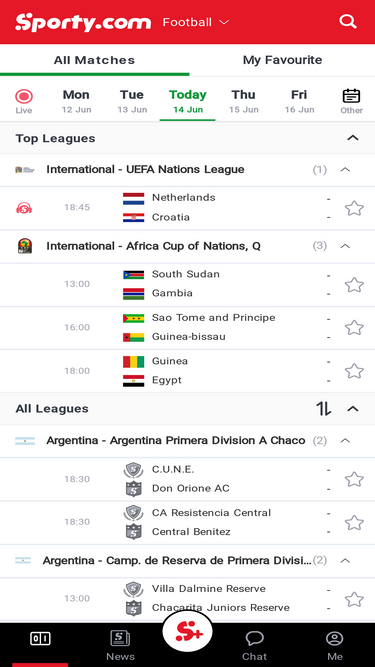Collapse the Top Leagues section
The image size is (375, 667).
click(x=352, y=138)
